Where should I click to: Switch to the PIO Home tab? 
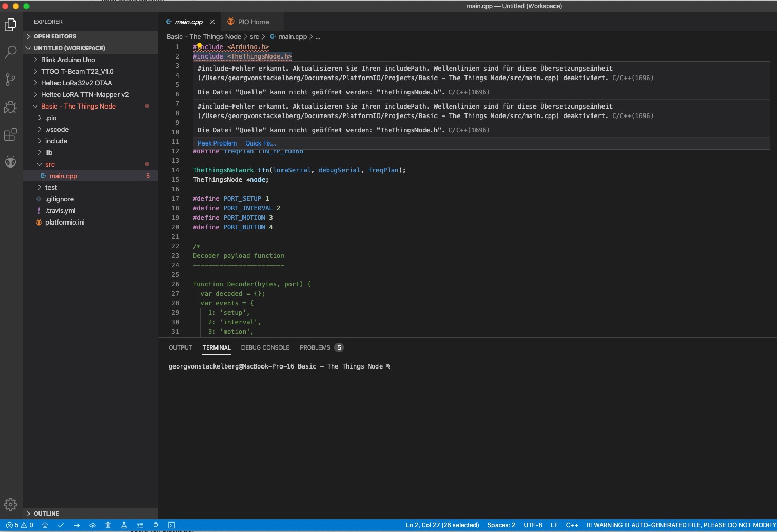253,22
